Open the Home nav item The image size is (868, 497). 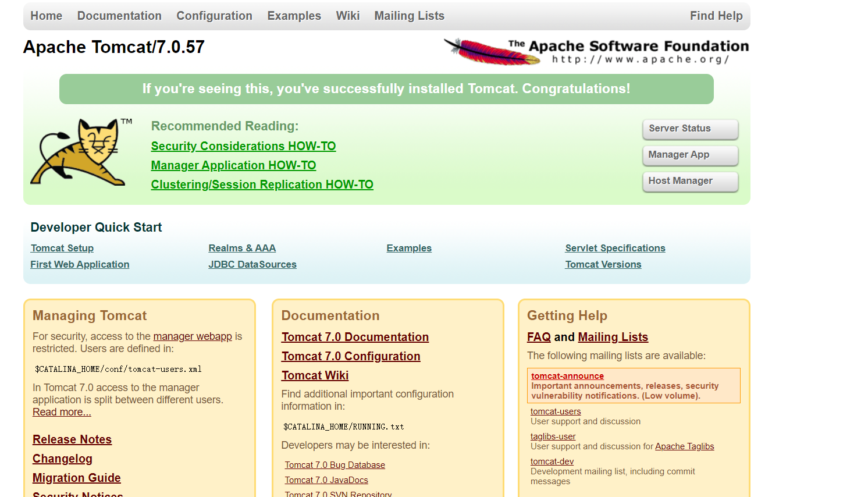point(47,16)
